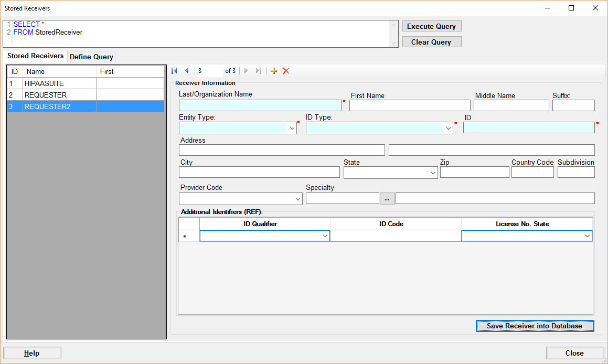Select the Stored Receivers tab
The height and width of the screenshot is (364, 608).
click(x=35, y=56)
